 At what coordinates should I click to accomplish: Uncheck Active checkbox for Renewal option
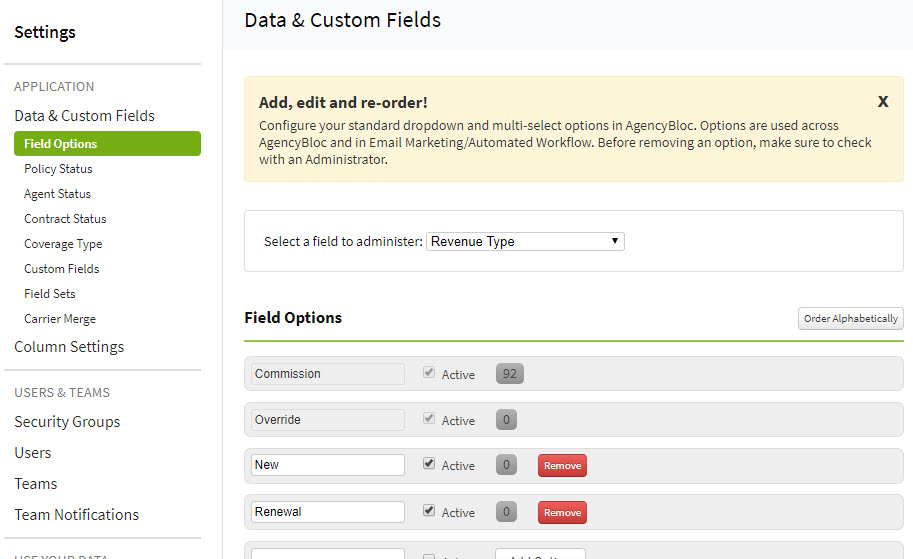coord(429,511)
